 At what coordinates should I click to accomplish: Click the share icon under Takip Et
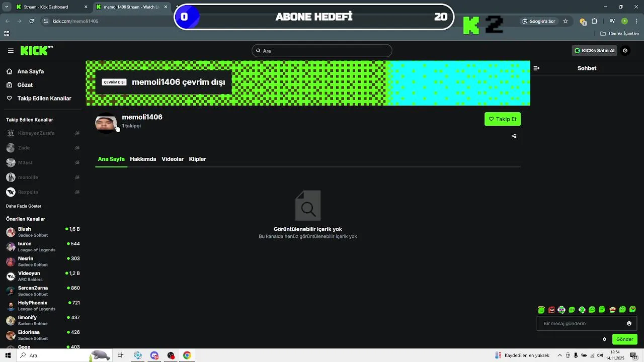514,136
